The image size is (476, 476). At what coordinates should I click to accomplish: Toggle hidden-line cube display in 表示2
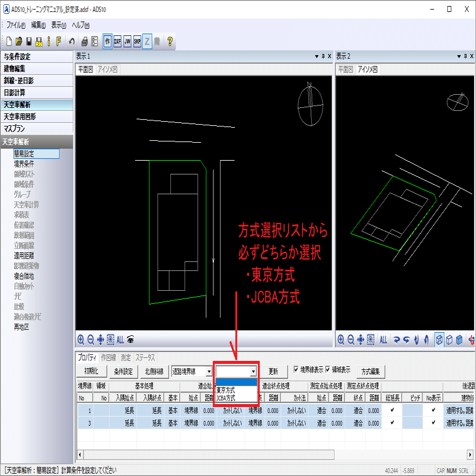tap(450, 340)
